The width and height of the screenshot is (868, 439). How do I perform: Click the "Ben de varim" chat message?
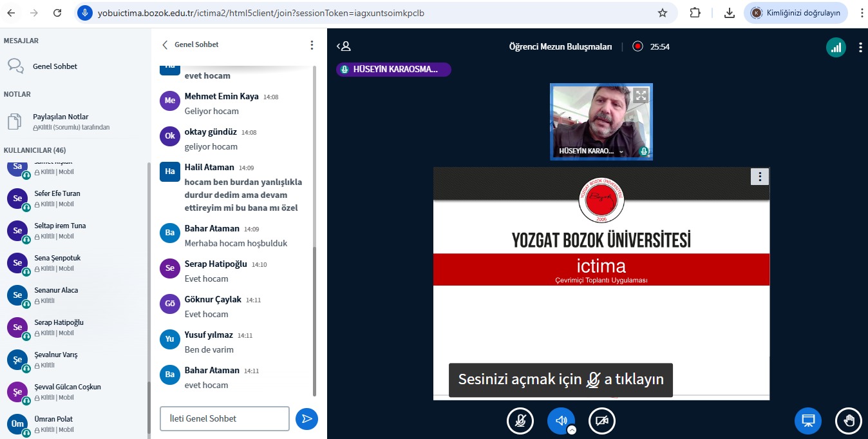click(x=209, y=349)
